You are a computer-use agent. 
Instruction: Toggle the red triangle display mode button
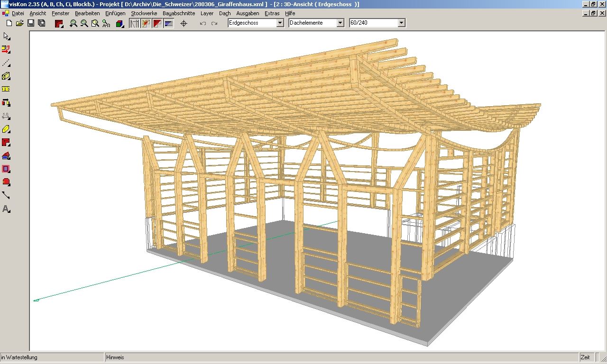[157, 23]
